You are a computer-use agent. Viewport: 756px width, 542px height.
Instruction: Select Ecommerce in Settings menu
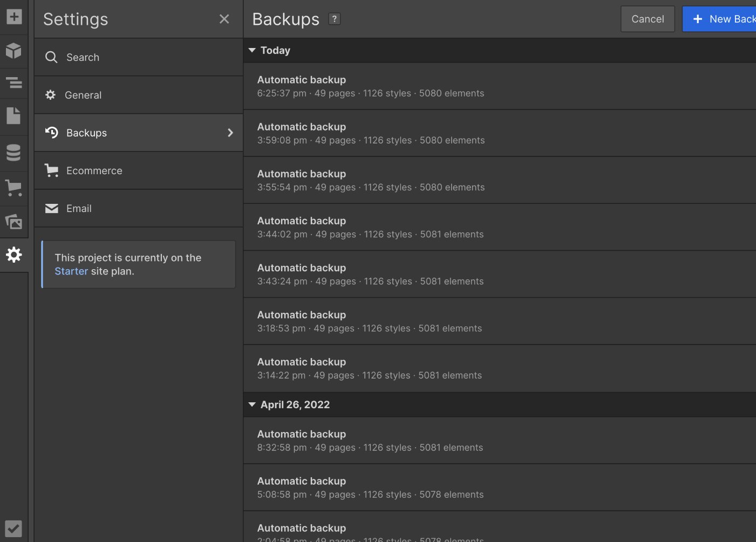(x=94, y=170)
